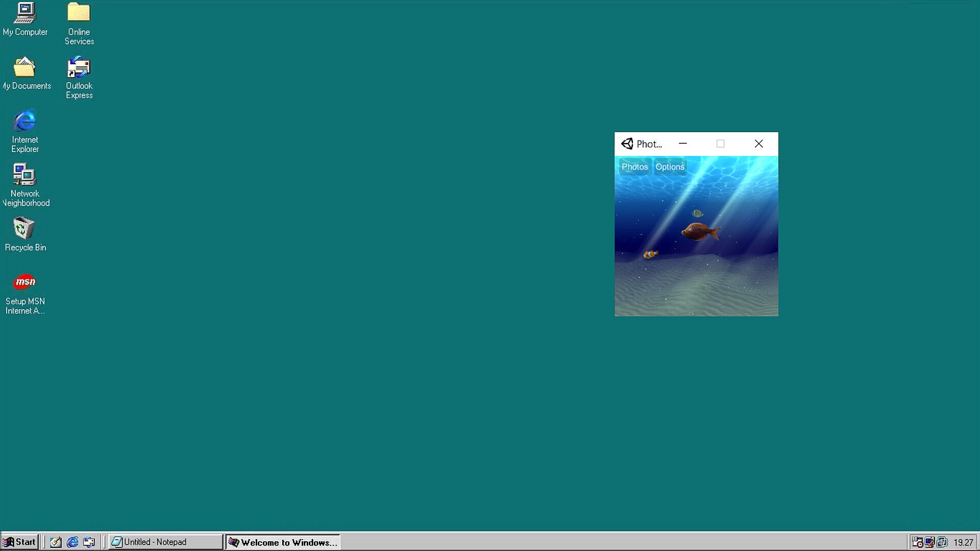The image size is (980, 551).
Task: Click the system tray clock
Action: pyautogui.click(x=963, y=542)
